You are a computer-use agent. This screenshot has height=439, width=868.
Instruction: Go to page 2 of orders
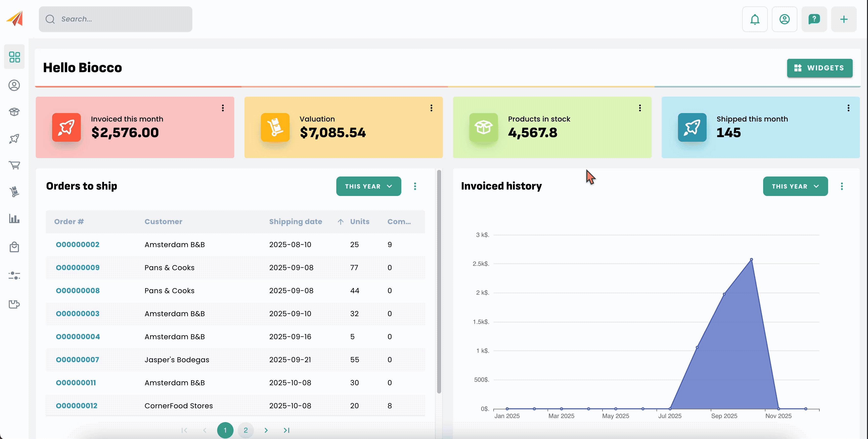tap(245, 430)
